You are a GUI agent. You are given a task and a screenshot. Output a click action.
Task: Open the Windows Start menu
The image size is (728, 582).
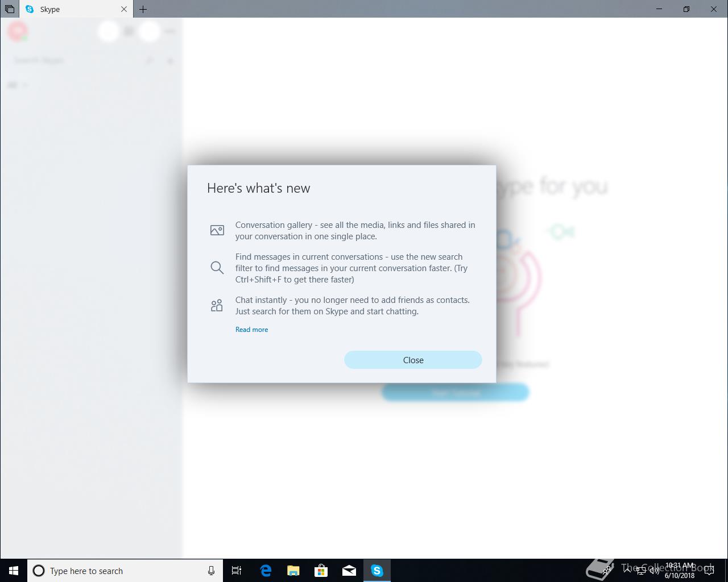point(14,571)
